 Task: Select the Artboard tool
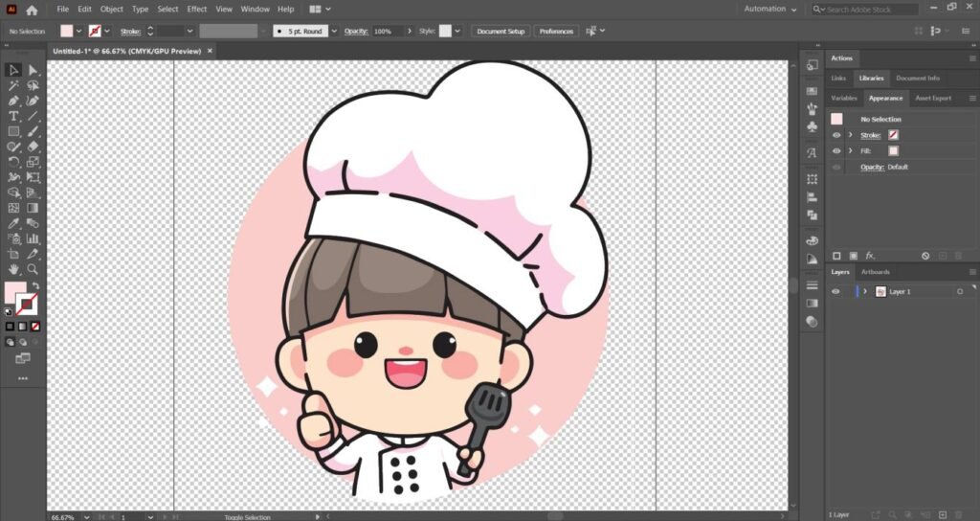pos(13,254)
